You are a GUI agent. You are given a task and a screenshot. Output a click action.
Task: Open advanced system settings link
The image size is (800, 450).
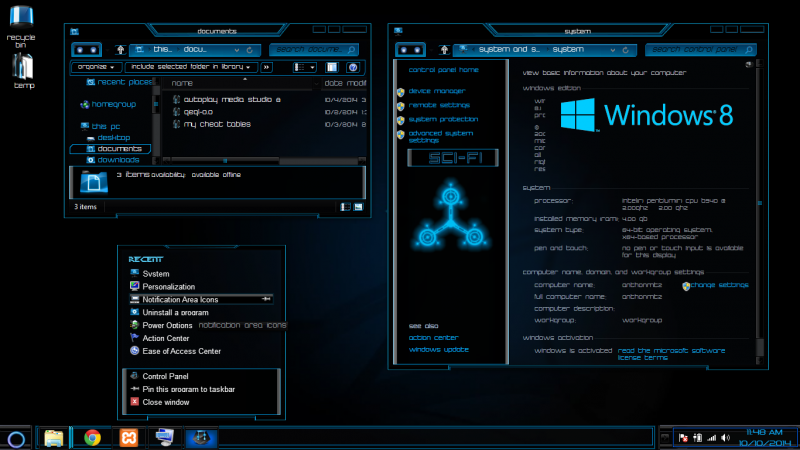[441, 137]
